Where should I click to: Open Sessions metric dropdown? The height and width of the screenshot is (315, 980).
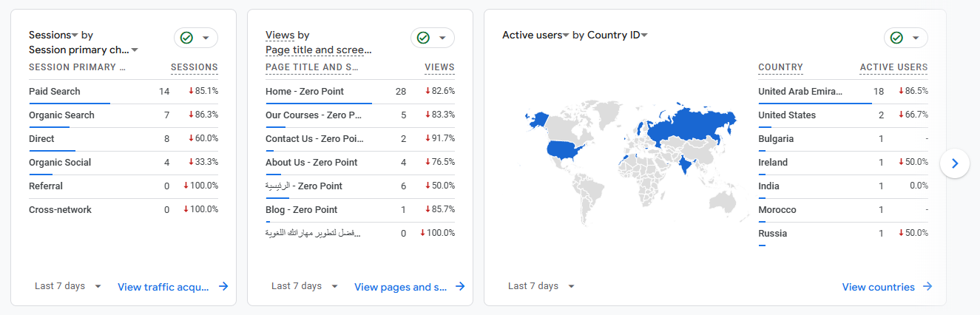click(x=75, y=35)
